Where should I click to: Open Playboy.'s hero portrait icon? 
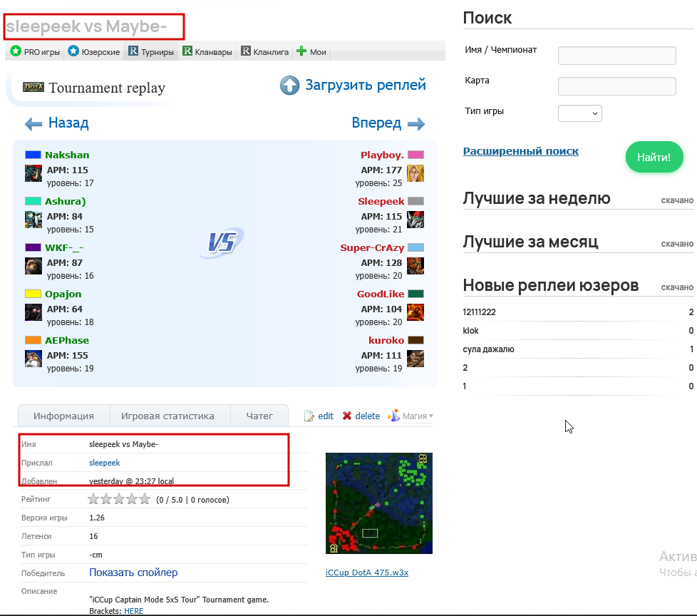[415, 173]
